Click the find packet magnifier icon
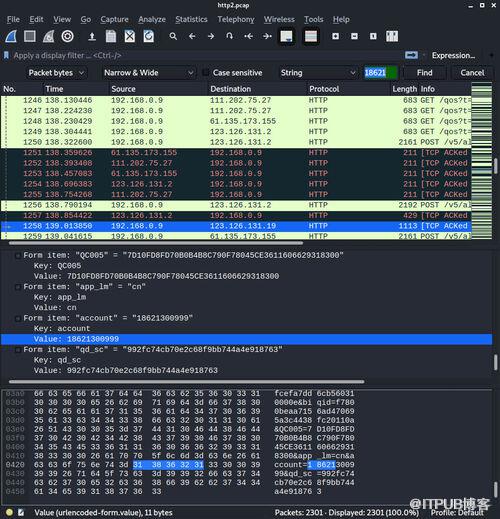Image resolution: width=500 pixels, height=519 pixels. coord(173,36)
